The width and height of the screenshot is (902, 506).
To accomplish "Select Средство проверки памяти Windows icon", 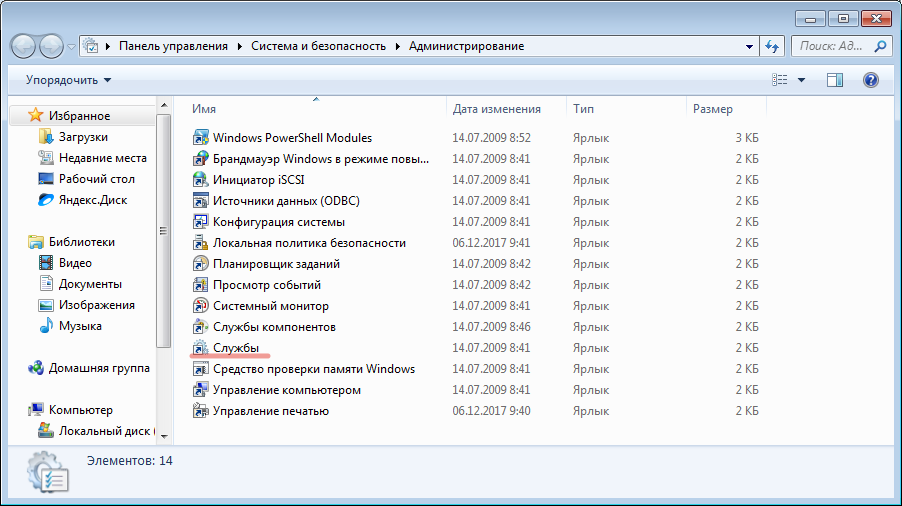I will [200, 369].
